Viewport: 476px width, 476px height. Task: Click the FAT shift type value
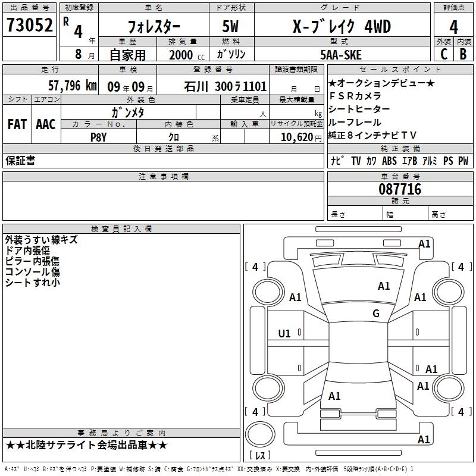[17, 124]
